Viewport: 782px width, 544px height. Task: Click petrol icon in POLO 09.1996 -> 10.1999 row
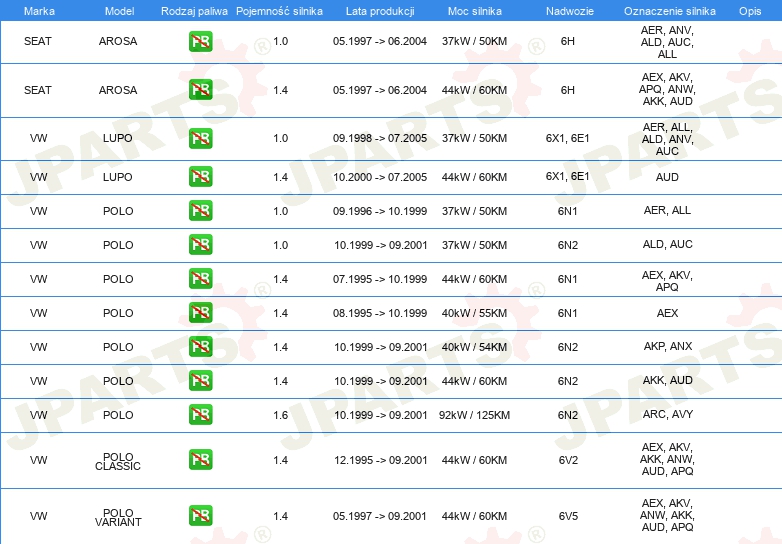pyautogui.click(x=200, y=210)
